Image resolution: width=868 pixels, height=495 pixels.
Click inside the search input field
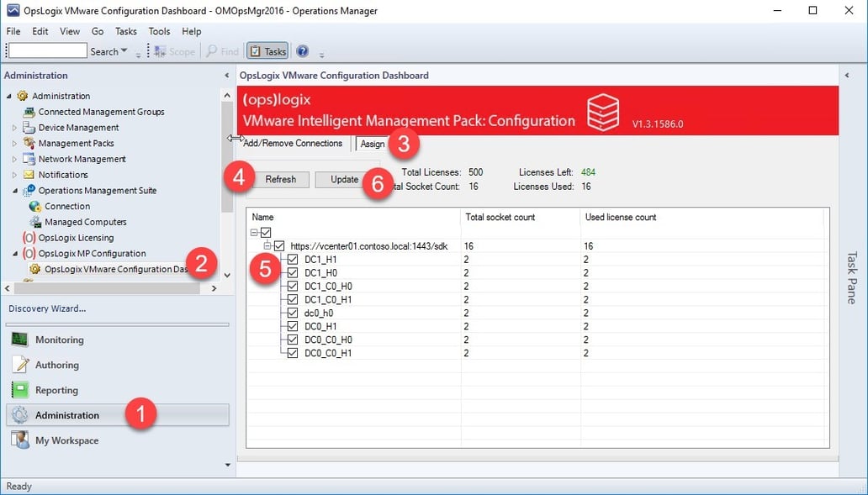pyautogui.click(x=46, y=50)
